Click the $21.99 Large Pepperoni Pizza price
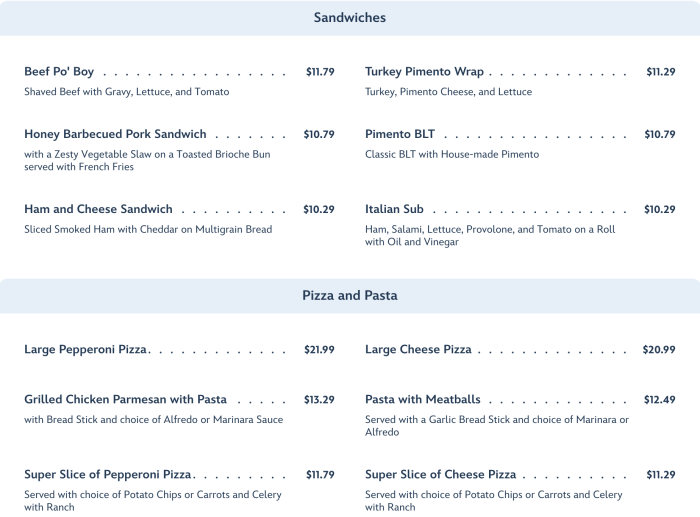This screenshot has width=700, height=517. click(x=319, y=350)
